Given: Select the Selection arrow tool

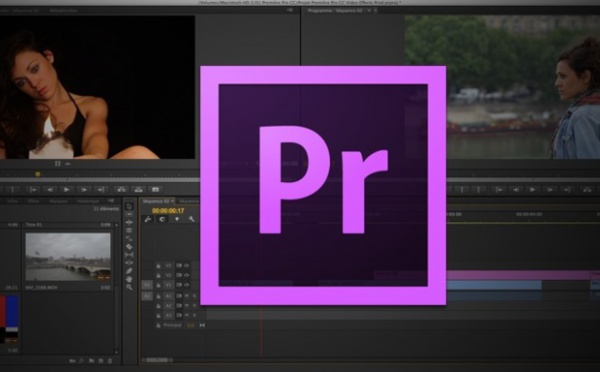Looking at the screenshot, I should tap(129, 206).
